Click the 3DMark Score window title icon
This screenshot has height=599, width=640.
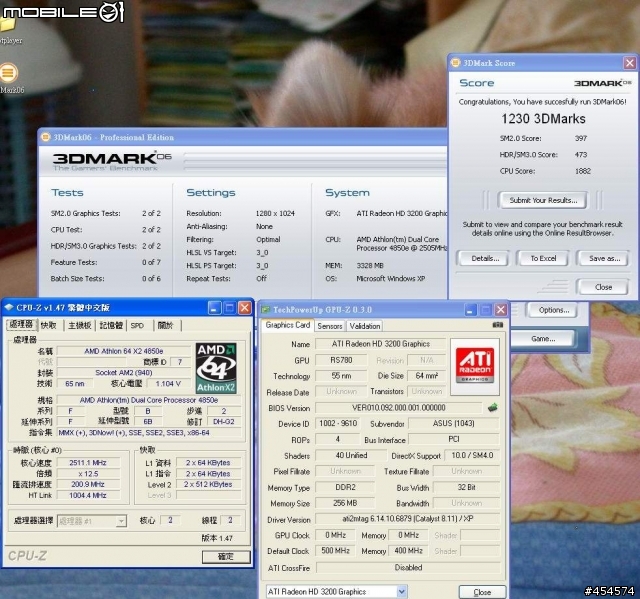(455, 63)
